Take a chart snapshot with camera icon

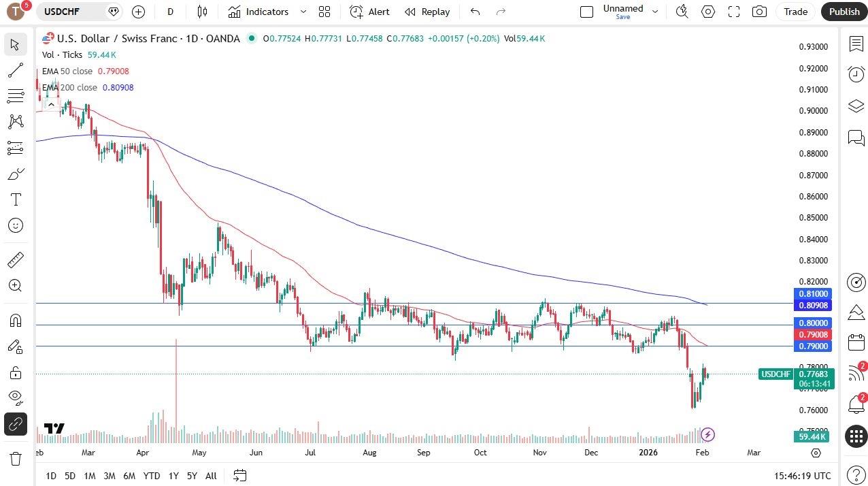pyautogui.click(x=759, y=12)
